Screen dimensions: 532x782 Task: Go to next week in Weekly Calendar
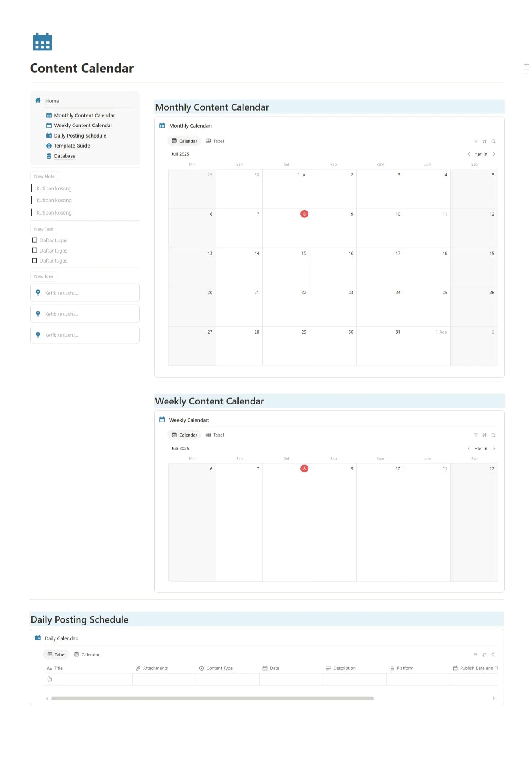click(x=494, y=448)
